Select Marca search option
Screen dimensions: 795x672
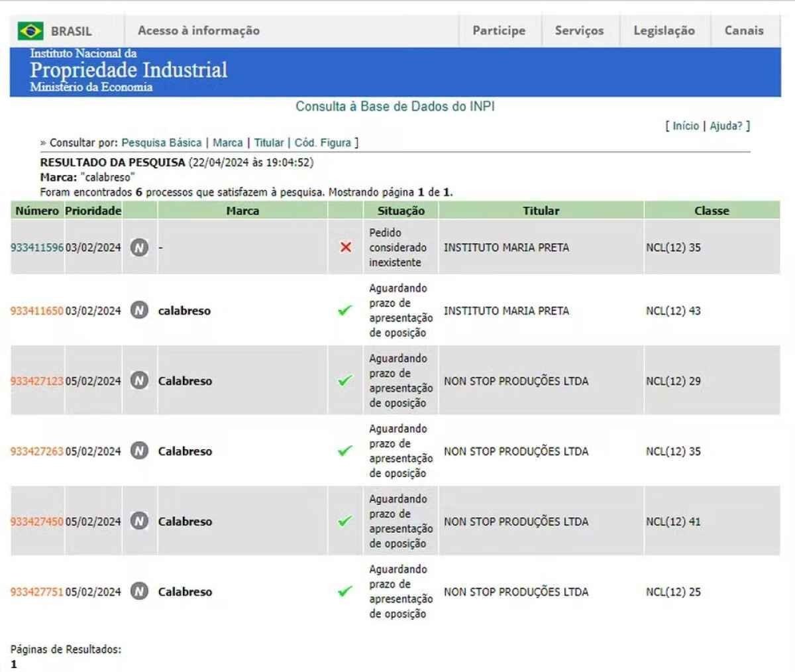pyautogui.click(x=228, y=142)
